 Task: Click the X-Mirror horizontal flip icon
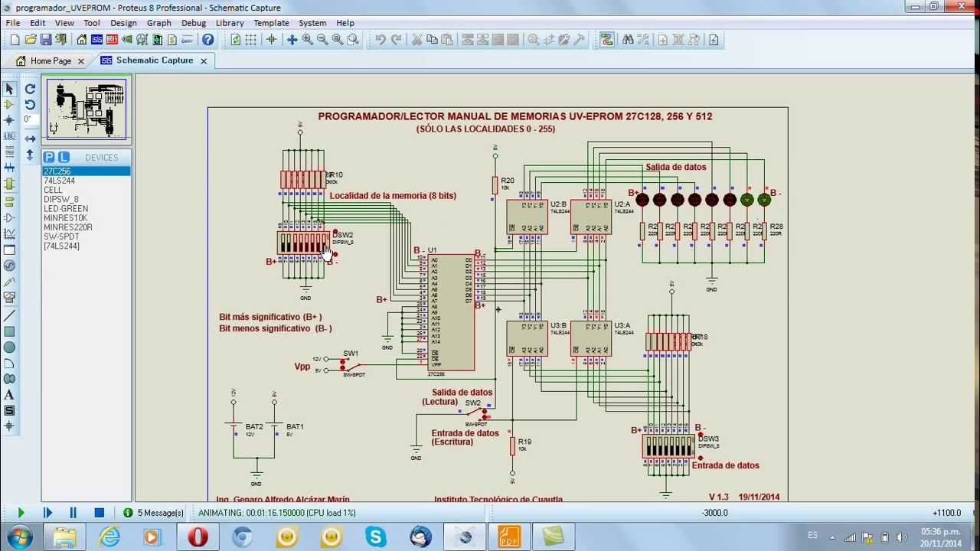30,139
